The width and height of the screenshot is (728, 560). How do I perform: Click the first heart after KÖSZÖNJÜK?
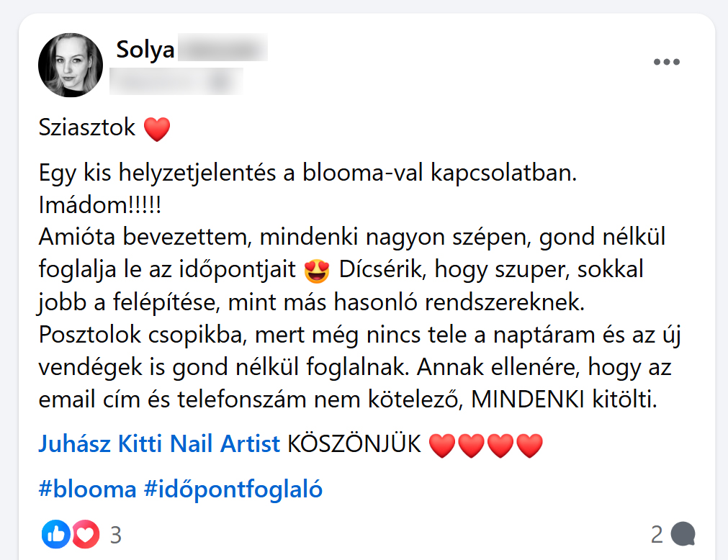(442, 446)
